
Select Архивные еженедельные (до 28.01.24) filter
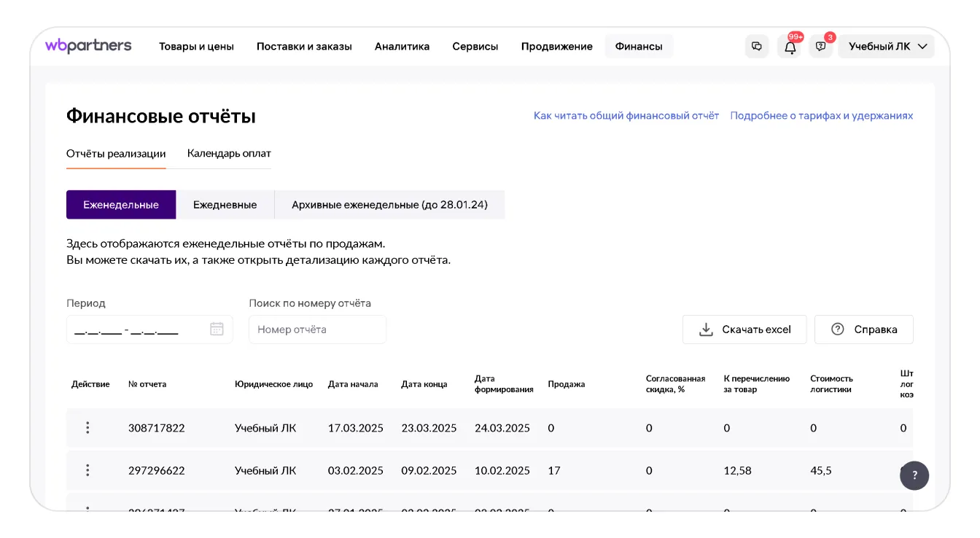coord(389,205)
